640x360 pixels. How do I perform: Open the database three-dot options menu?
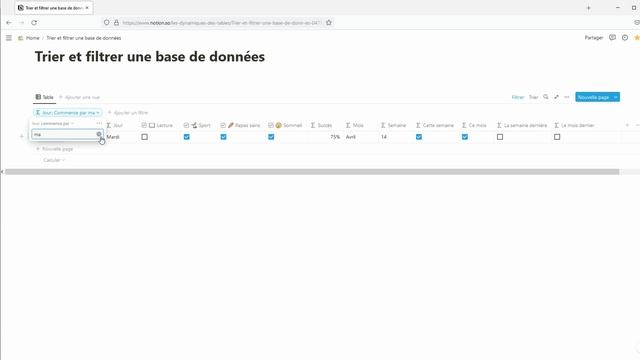click(x=567, y=97)
